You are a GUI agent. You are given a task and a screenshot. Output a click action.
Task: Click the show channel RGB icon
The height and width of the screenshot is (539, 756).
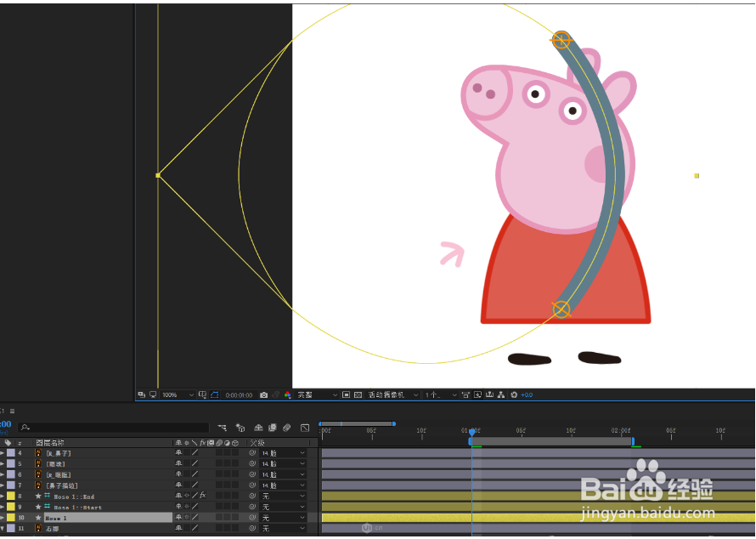tap(288, 394)
